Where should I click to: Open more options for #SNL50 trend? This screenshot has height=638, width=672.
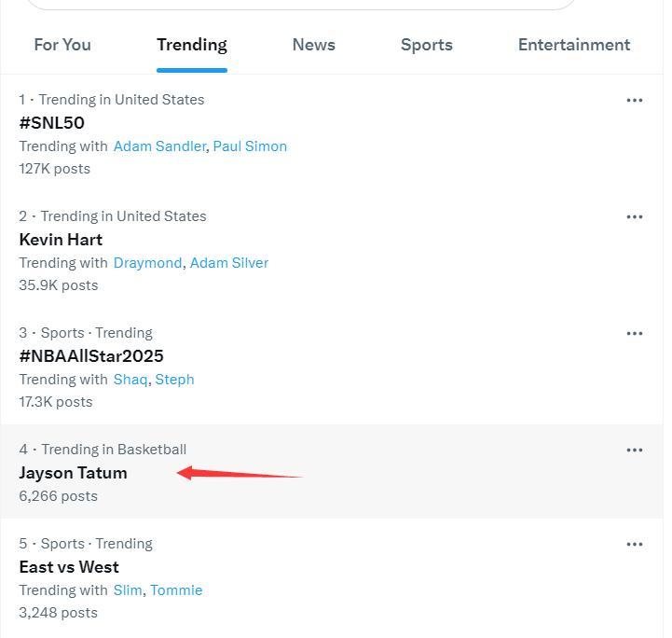(x=635, y=100)
